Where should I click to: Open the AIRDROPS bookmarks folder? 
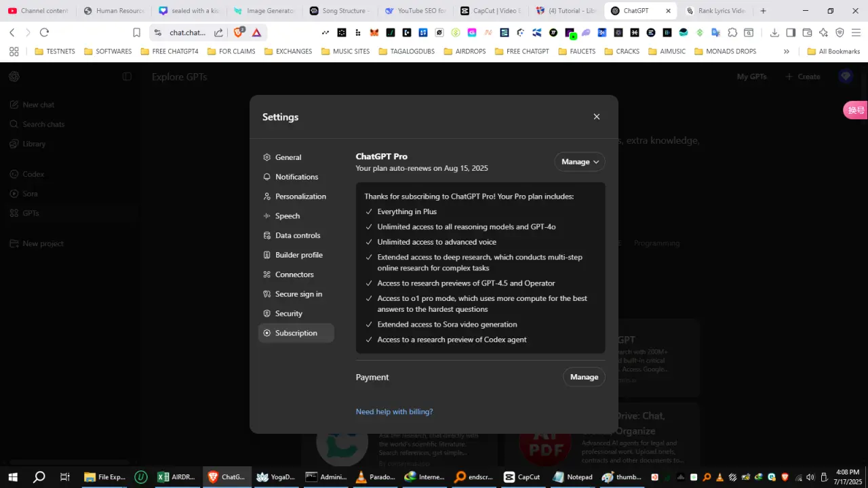[465, 52]
